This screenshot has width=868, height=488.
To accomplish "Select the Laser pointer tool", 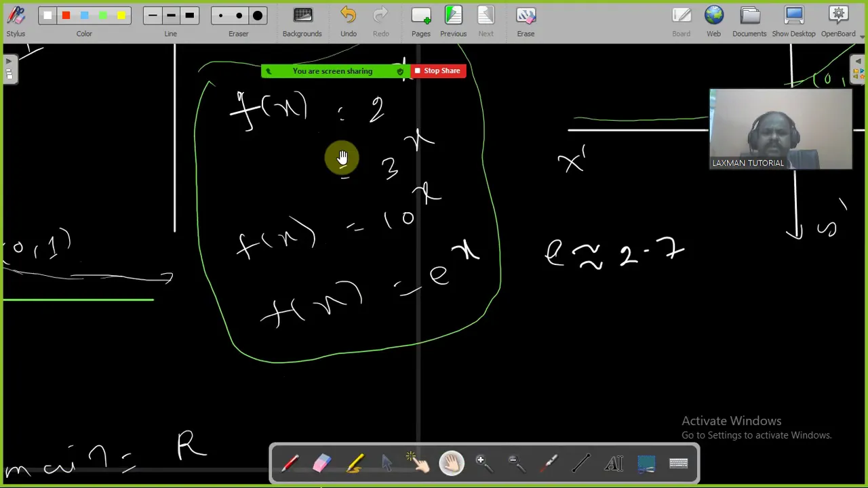I will click(x=549, y=463).
